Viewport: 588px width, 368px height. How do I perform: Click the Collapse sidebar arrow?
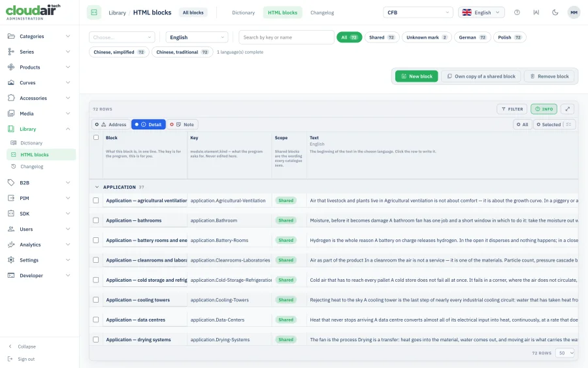point(10,346)
